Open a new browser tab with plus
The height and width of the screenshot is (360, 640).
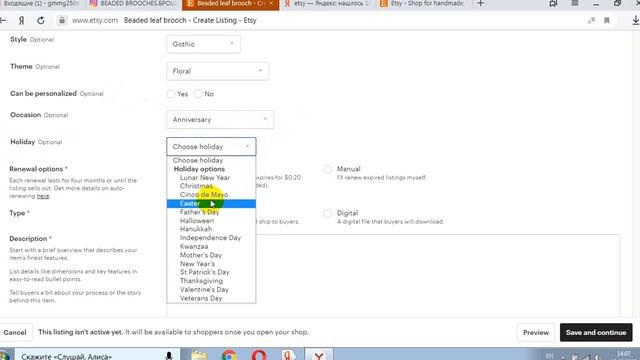tap(480, 4)
